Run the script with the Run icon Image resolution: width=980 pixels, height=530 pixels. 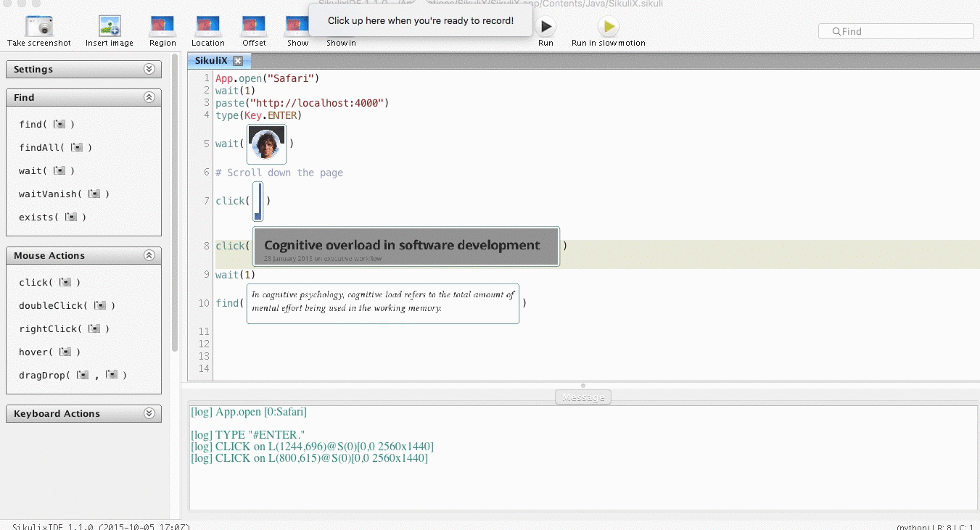[x=545, y=25]
